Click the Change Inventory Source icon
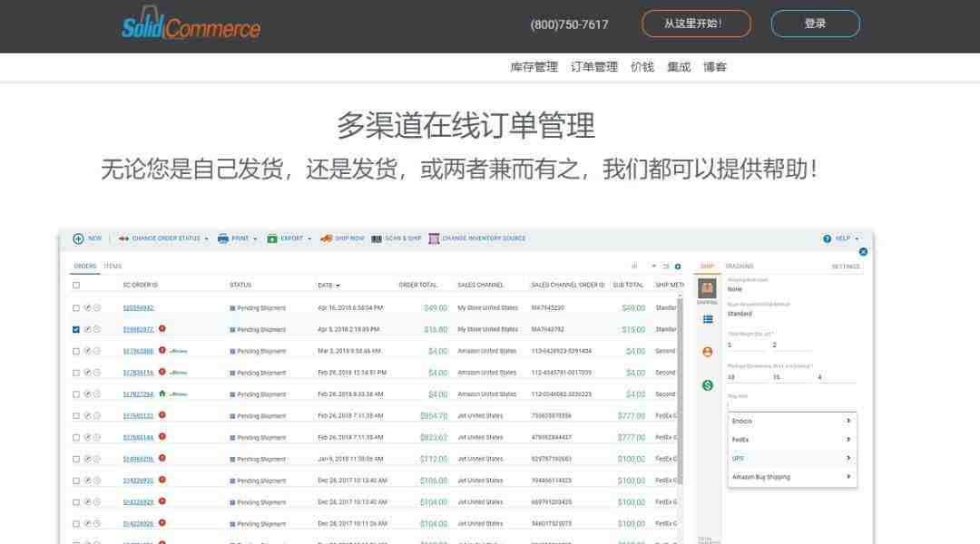The height and width of the screenshot is (544, 980). (434, 238)
